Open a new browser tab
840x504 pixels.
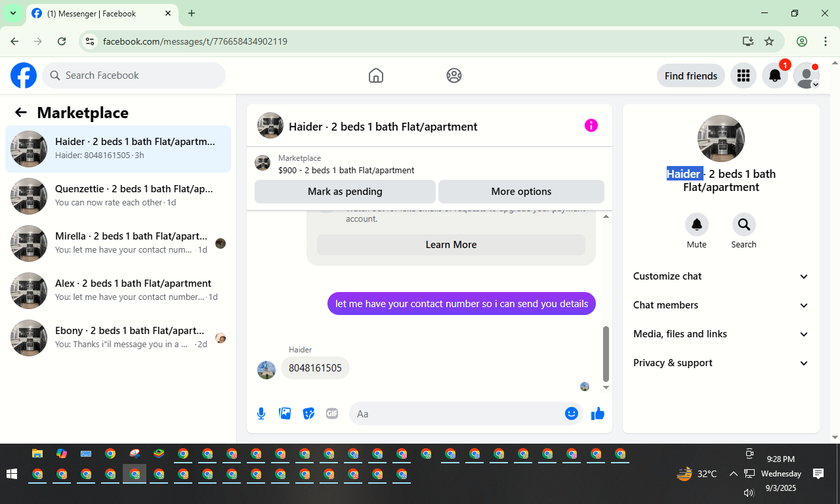click(x=192, y=13)
